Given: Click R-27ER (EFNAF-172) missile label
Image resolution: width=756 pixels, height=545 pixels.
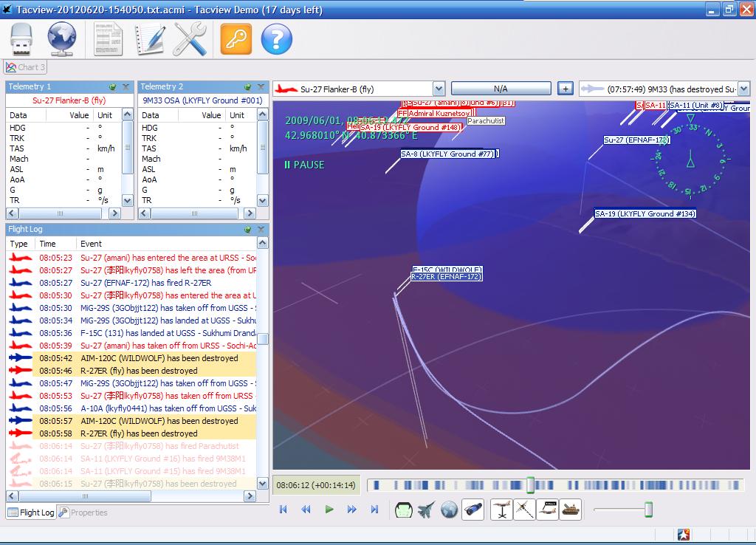Looking at the screenshot, I should [447, 277].
